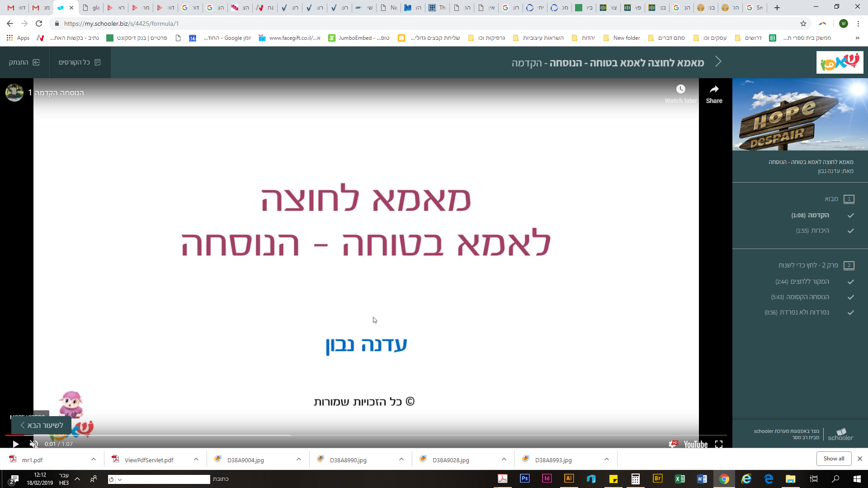This screenshot has width=868, height=488.
Task: Click Show all in the downloads bar
Action: (x=834, y=458)
